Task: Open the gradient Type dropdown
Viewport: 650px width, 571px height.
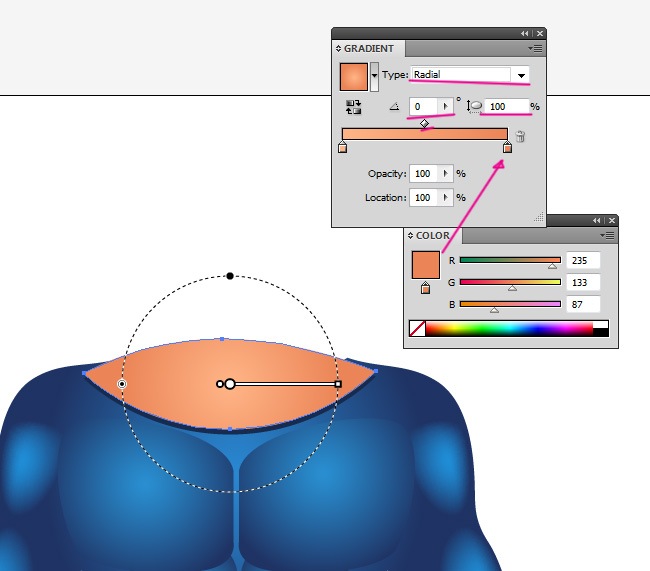Action: [x=521, y=75]
